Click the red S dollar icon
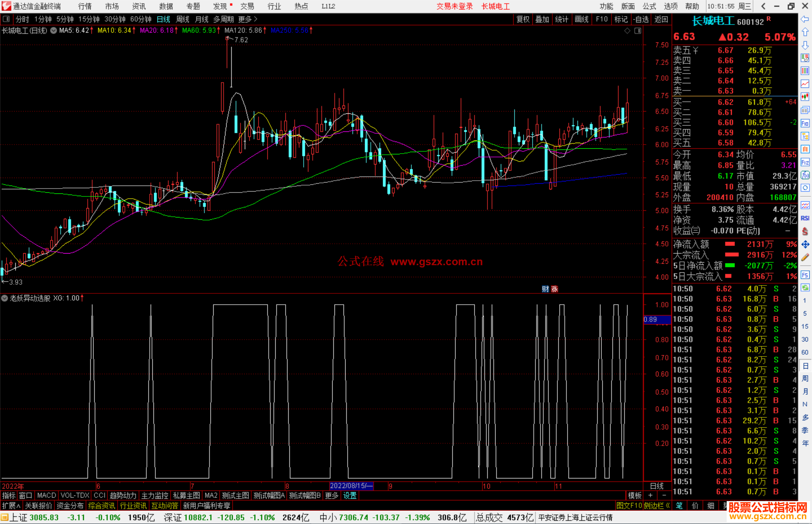Image resolution: width=812 pixels, height=524 pixels. pyautogui.click(x=805, y=231)
